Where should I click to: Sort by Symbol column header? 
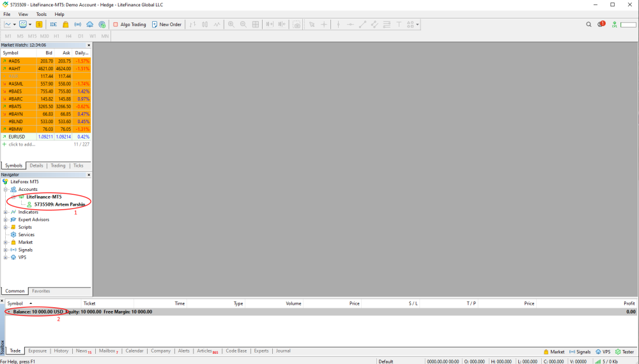[x=43, y=303]
